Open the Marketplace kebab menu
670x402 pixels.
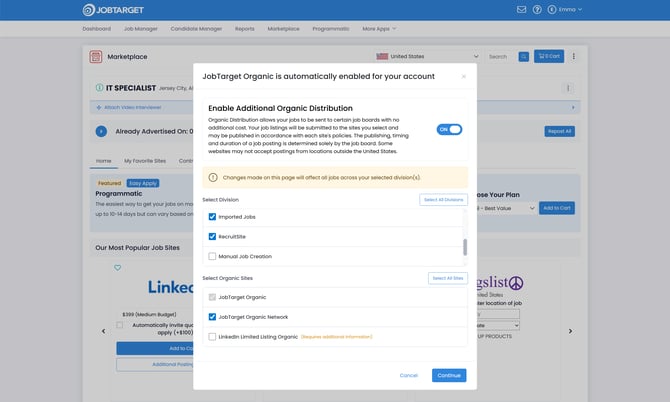coord(573,57)
